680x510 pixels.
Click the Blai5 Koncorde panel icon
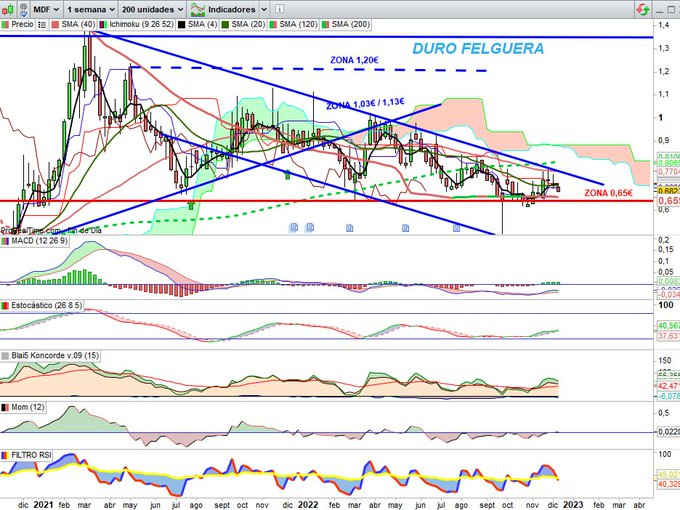[5, 356]
